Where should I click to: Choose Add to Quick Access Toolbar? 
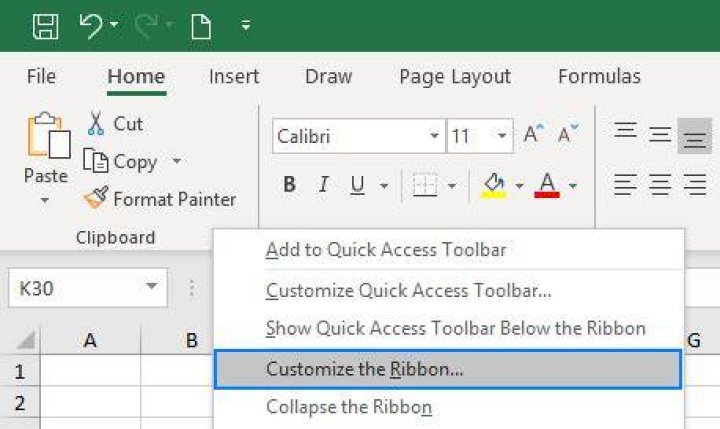click(x=386, y=250)
